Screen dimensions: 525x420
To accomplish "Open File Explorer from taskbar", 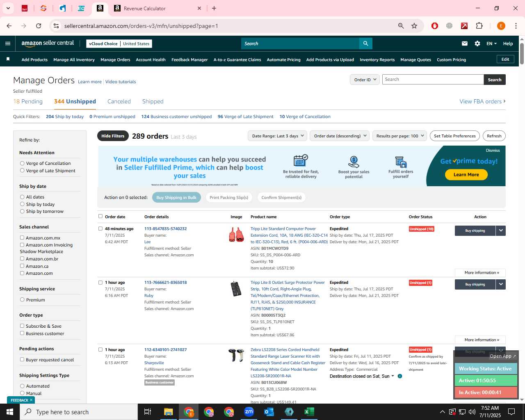I will click(x=169, y=412).
